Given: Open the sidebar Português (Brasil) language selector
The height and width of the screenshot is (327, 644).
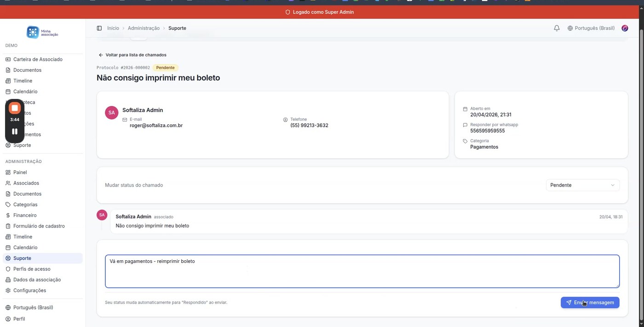Looking at the screenshot, I should [33, 307].
